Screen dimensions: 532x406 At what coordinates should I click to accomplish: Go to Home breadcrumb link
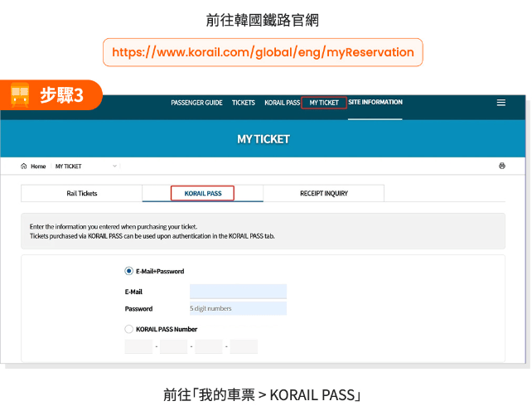pos(38,167)
